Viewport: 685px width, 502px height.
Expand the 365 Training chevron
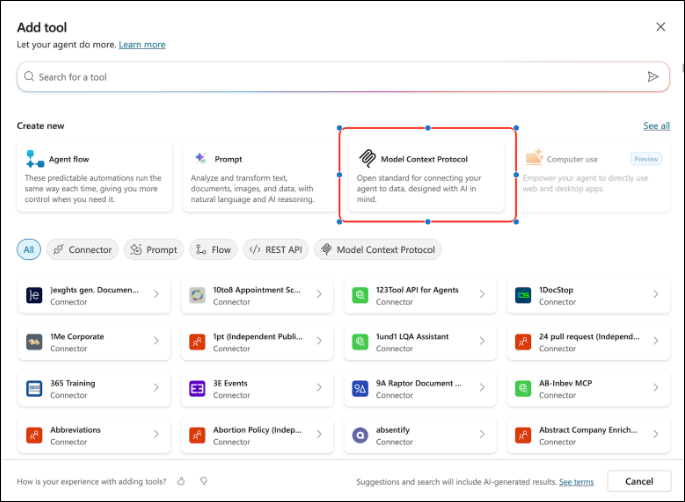click(156, 388)
